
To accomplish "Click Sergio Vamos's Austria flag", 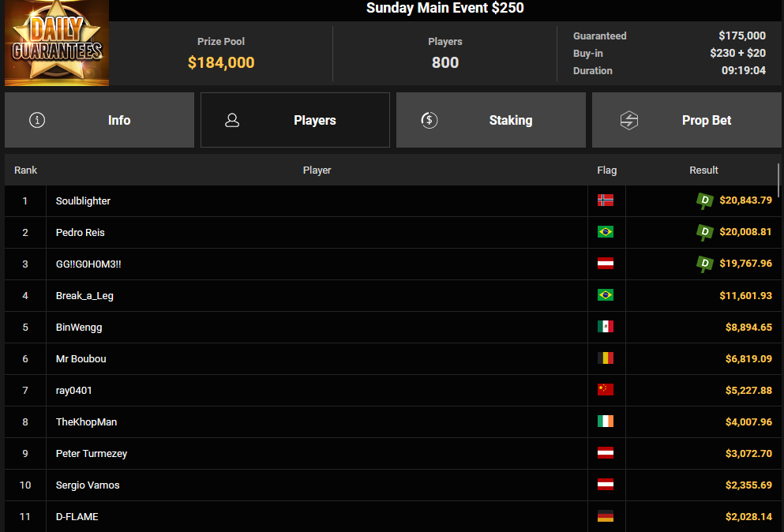I will pos(606,485).
